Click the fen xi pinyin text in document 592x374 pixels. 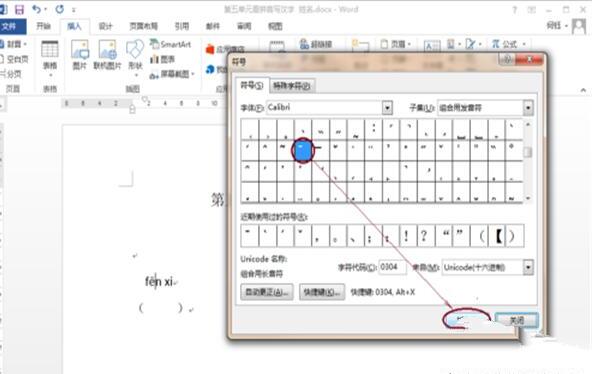click(x=159, y=281)
